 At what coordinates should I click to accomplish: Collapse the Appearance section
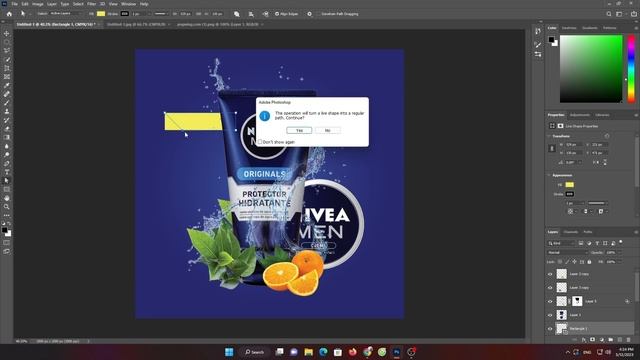tap(549, 175)
